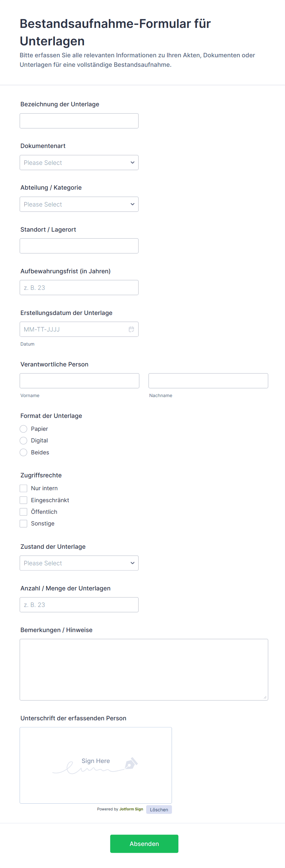
Task: Click the Bezeichnung der Unterlage field
Action: tap(79, 121)
